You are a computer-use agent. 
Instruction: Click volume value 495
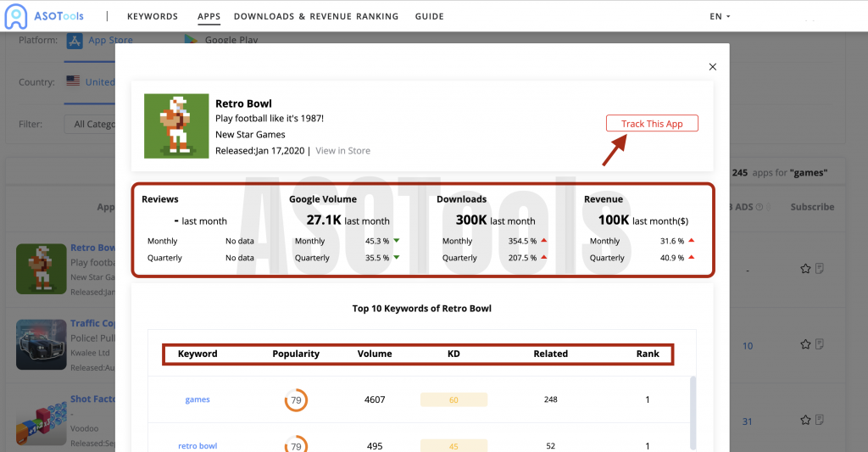click(375, 446)
